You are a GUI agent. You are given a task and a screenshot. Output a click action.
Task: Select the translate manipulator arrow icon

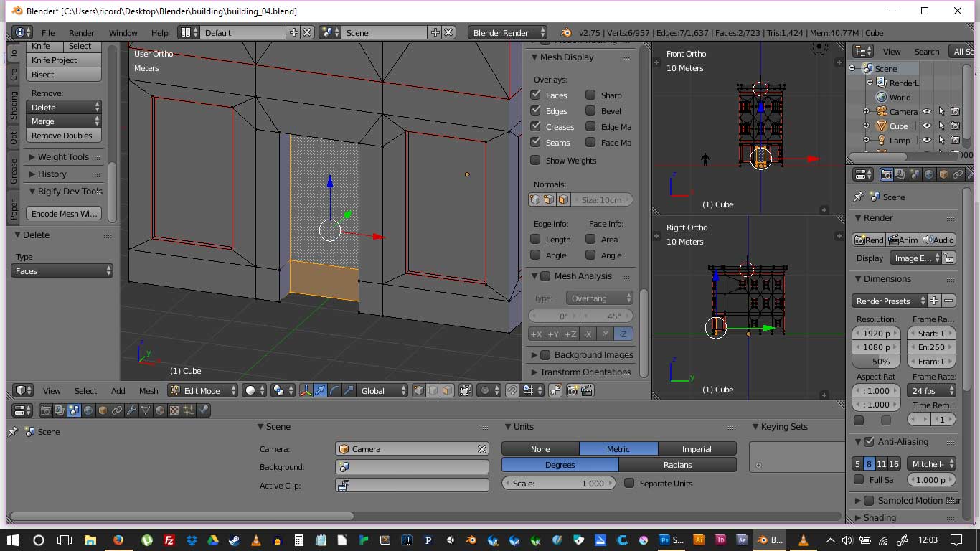click(x=321, y=390)
